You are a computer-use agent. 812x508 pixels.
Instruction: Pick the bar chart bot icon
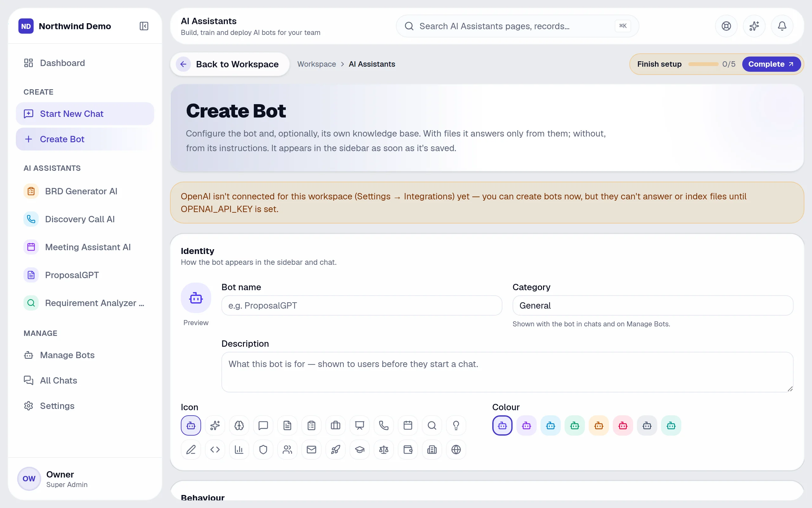239,450
